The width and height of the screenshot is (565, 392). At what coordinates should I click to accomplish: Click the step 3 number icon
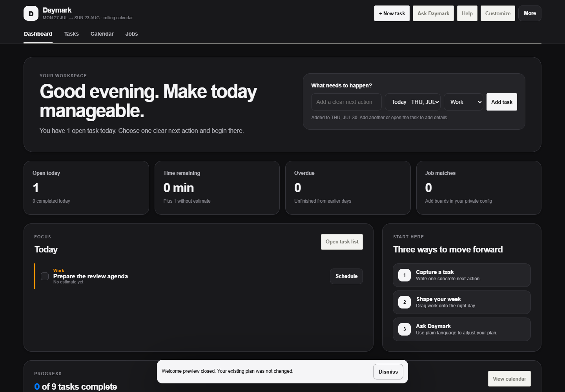click(x=405, y=329)
